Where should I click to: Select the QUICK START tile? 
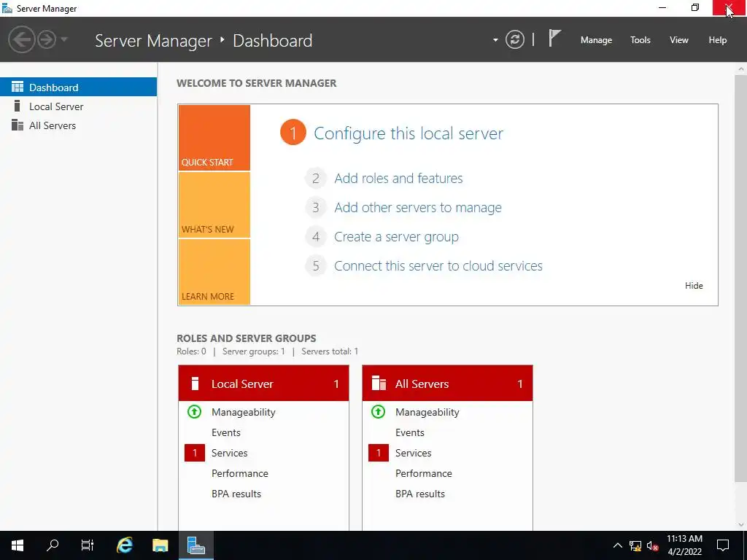pyautogui.click(x=214, y=138)
